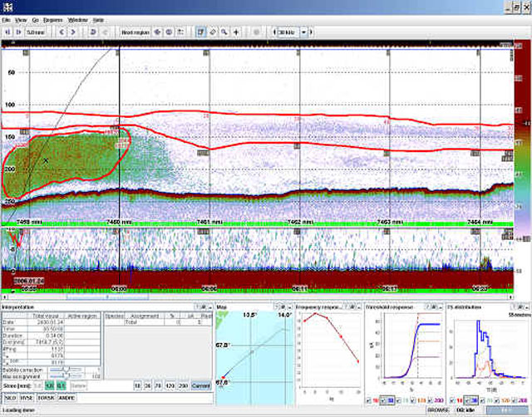532x417 pixels.
Task: Click the globe icon beside Next region
Action: (169, 32)
